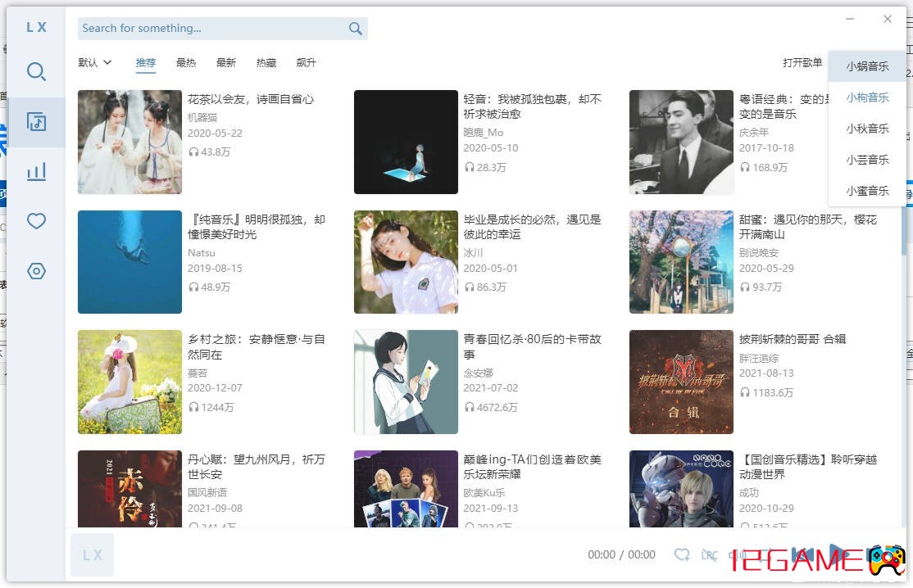The width and height of the screenshot is (913, 588).
Task: Open the Search page from the sidebar
Action: pos(36,72)
